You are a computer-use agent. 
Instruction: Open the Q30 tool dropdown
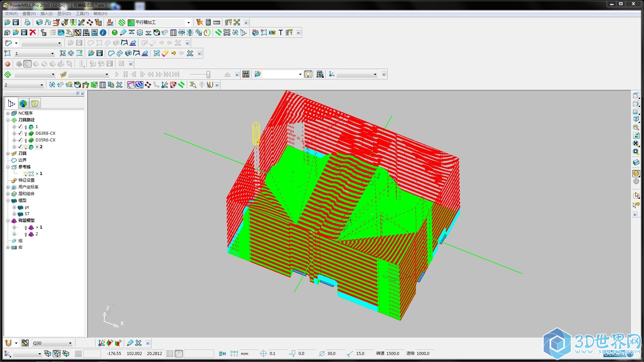70,343
